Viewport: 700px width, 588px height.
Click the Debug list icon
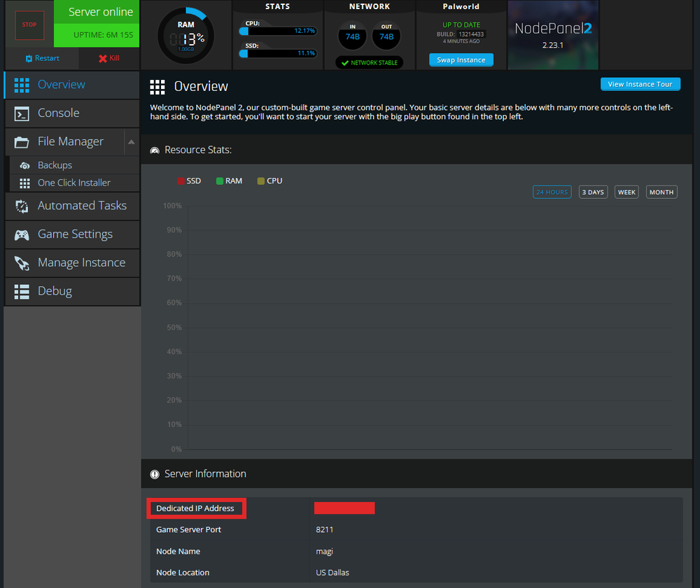tap(21, 291)
